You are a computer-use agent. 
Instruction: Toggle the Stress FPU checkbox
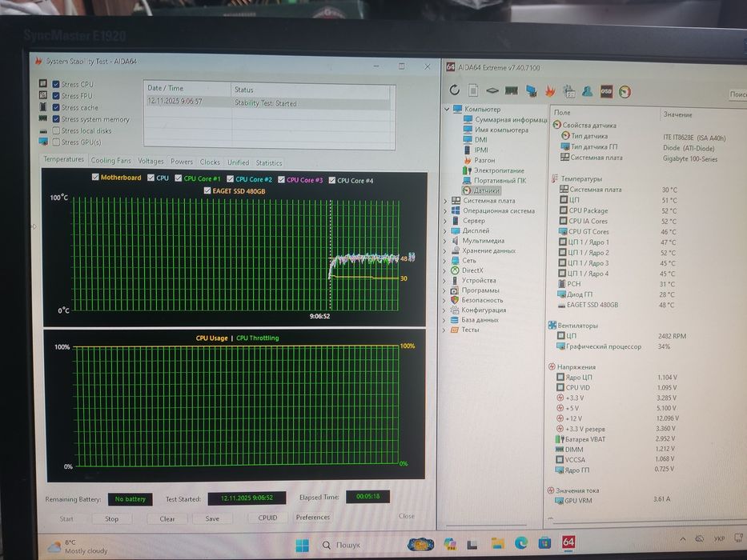[x=56, y=96]
